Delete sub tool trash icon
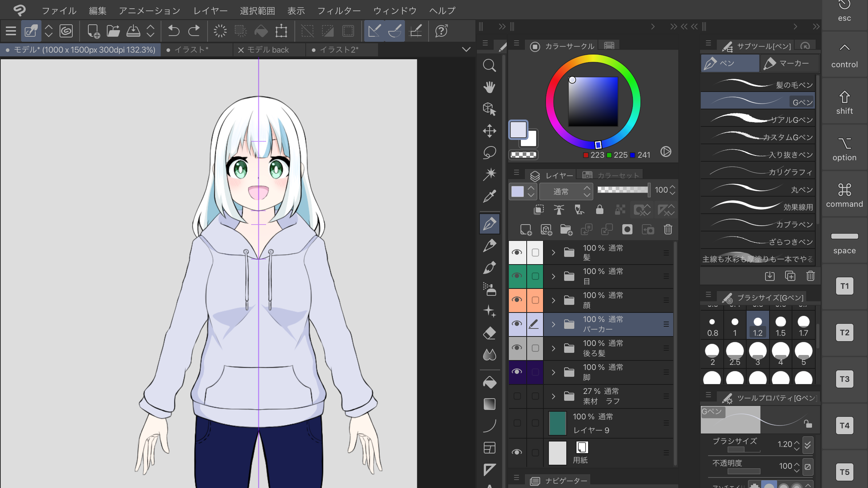The image size is (868, 488). click(x=810, y=276)
